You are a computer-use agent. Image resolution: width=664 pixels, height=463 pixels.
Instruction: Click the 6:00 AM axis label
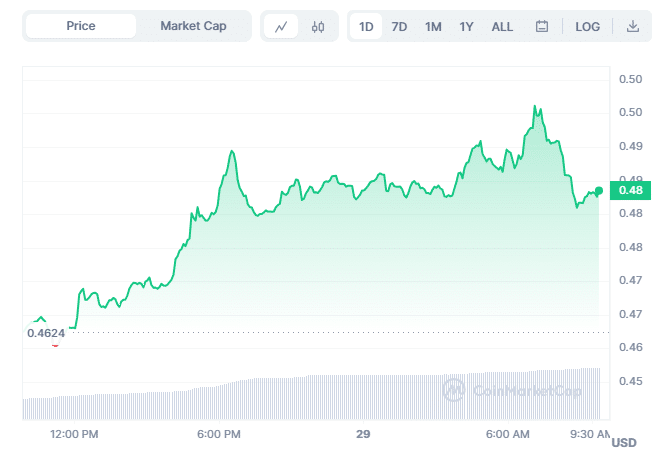pyautogui.click(x=508, y=434)
